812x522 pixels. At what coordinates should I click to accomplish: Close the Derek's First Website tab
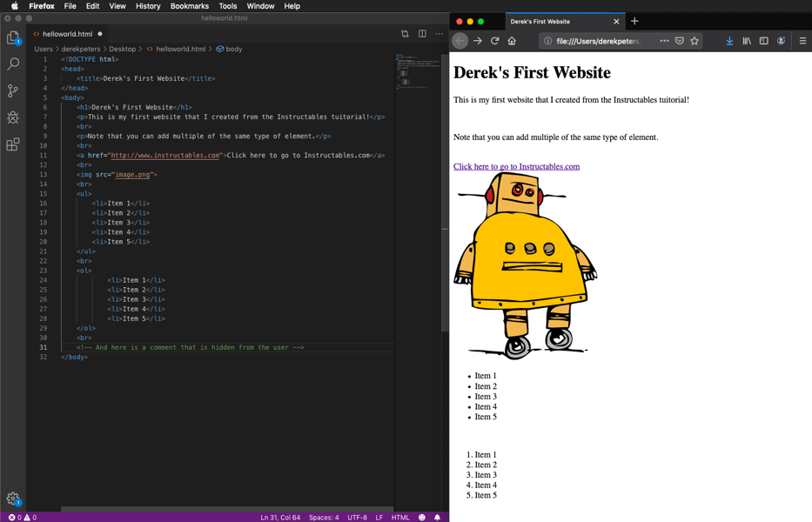[x=616, y=21]
